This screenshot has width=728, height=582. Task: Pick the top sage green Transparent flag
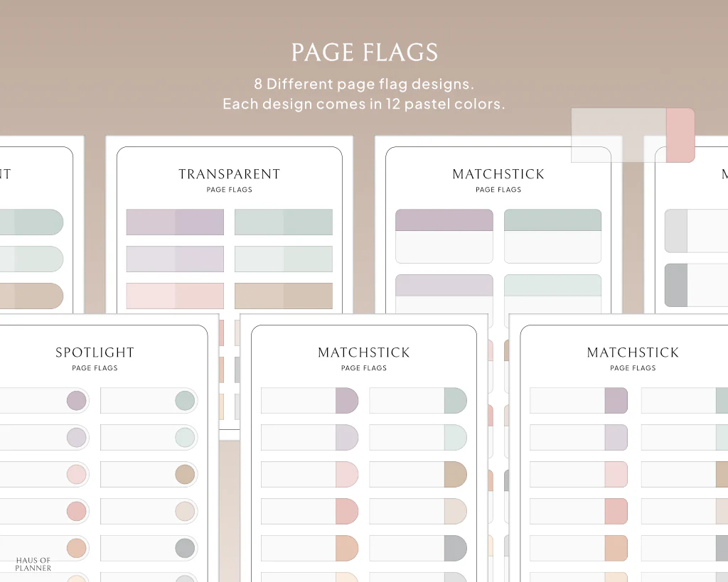pyautogui.click(x=283, y=222)
